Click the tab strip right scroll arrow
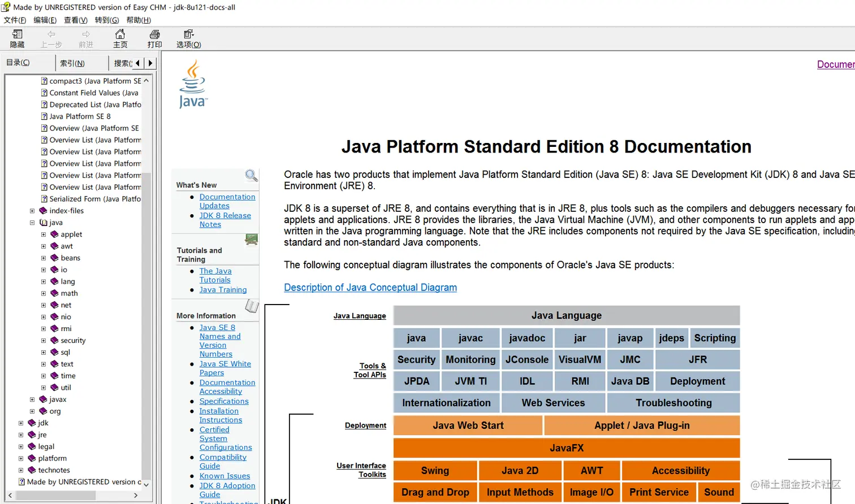The height and width of the screenshot is (504, 855). (150, 63)
